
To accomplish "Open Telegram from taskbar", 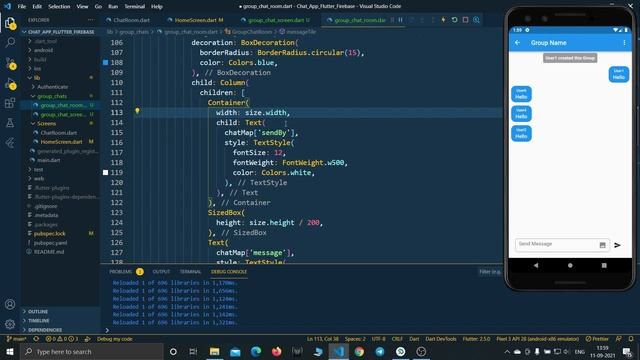I will click(380, 351).
